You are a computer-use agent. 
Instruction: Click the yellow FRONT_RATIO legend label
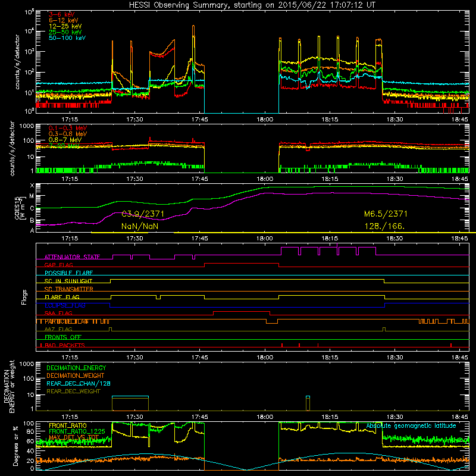pos(68,425)
